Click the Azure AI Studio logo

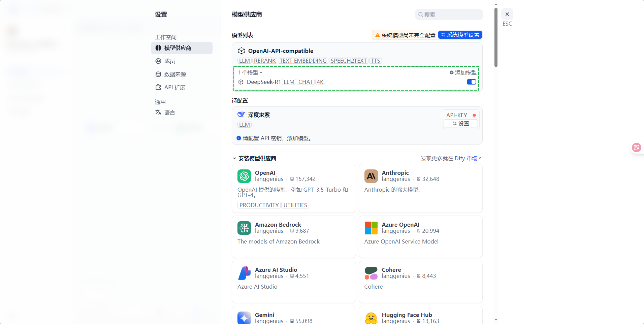[x=244, y=273]
